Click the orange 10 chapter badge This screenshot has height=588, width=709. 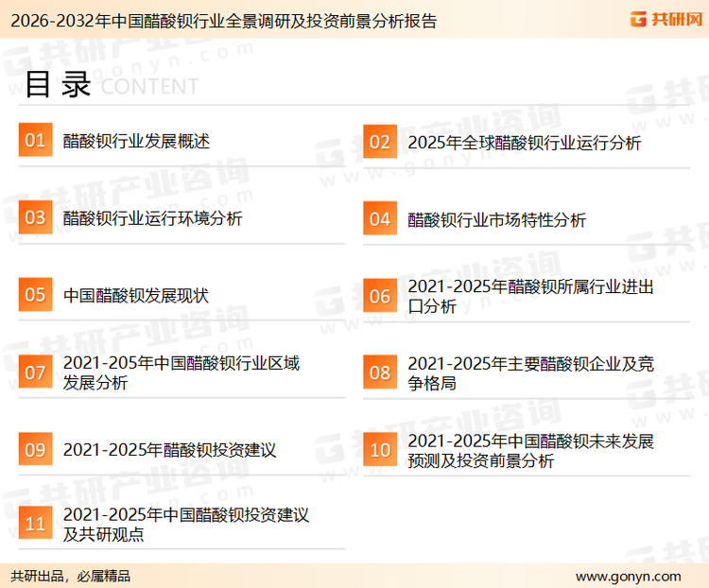click(379, 450)
